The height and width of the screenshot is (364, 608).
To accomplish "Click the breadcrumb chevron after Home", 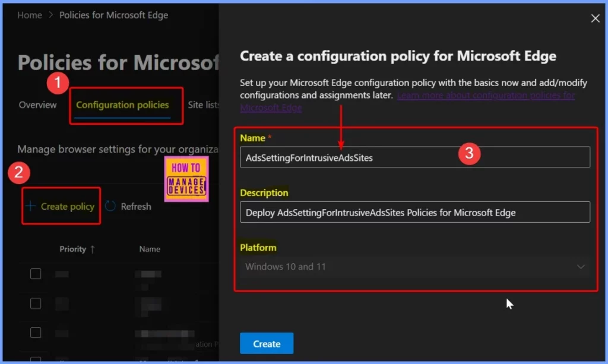I will pyautogui.click(x=51, y=15).
